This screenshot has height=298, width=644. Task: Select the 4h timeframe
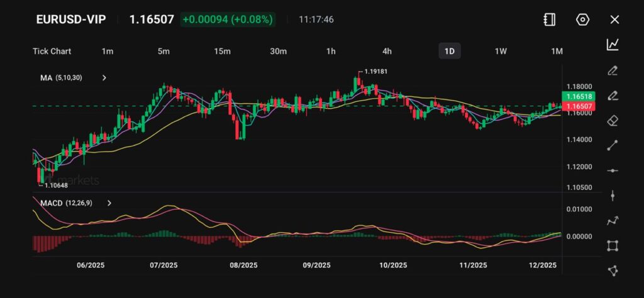pos(387,51)
